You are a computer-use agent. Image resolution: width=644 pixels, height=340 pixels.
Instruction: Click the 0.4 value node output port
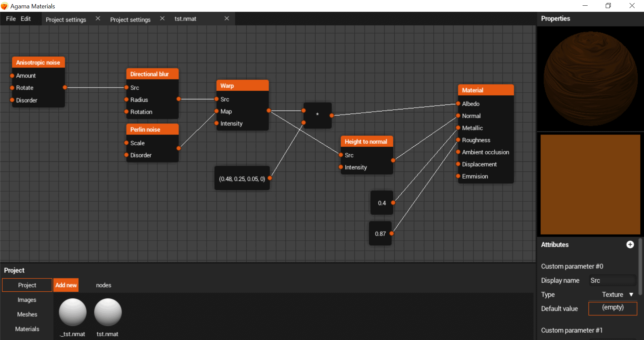[x=393, y=203]
